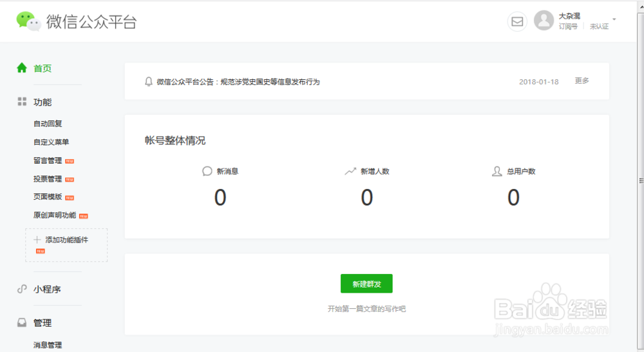
Task: Click the plus icon beside 添加功能插件
Action: coord(37,240)
